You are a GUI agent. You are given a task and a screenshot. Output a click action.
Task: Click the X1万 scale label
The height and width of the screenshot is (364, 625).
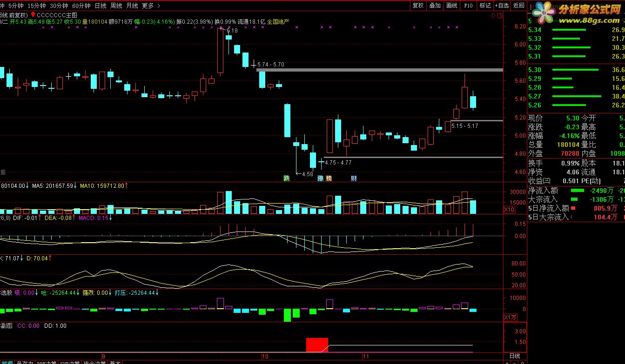coord(510,318)
